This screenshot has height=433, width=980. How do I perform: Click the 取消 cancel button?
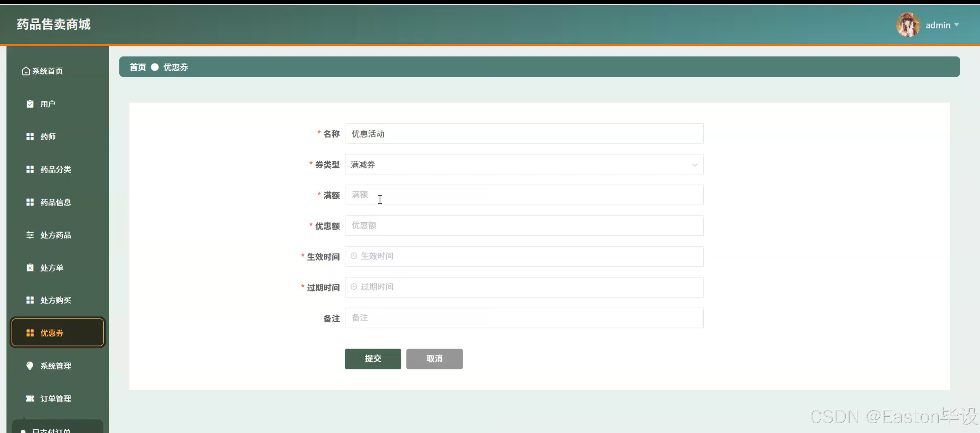(434, 359)
